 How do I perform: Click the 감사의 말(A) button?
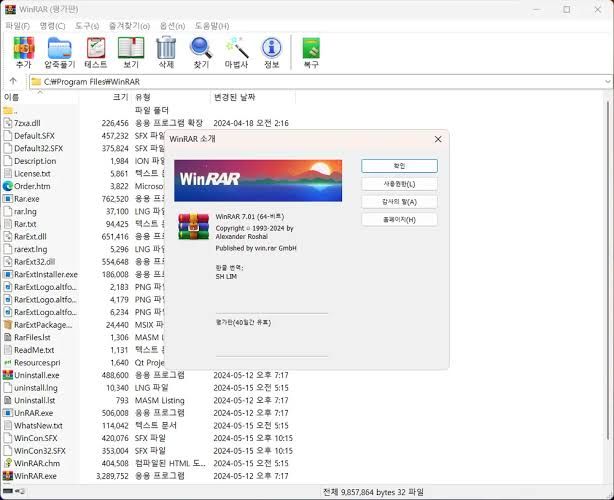coord(399,202)
